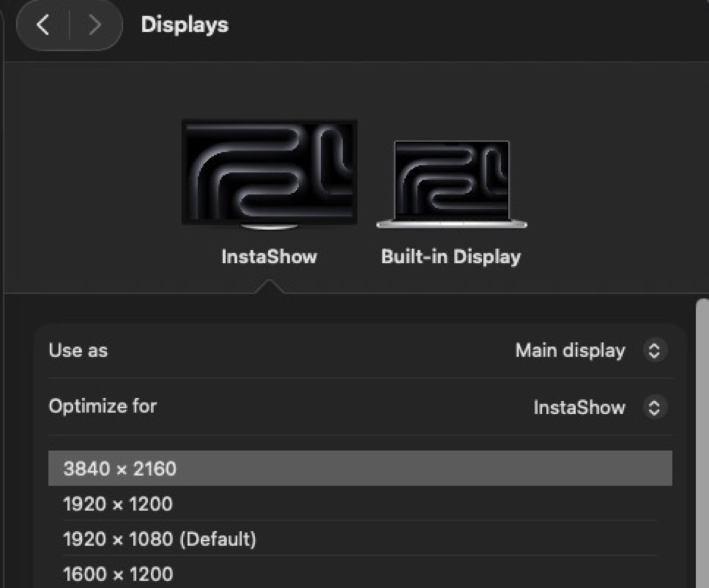Click the vertical scrollbar at right edge
This screenshot has height=588, width=709.
(702, 443)
